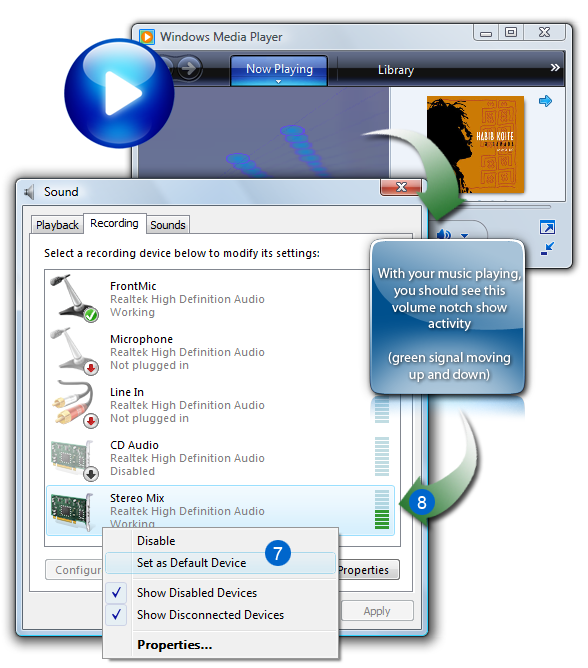Expand the Media Player tabs overflow chevron
Screen dimensions: 588x668
(555, 67)
